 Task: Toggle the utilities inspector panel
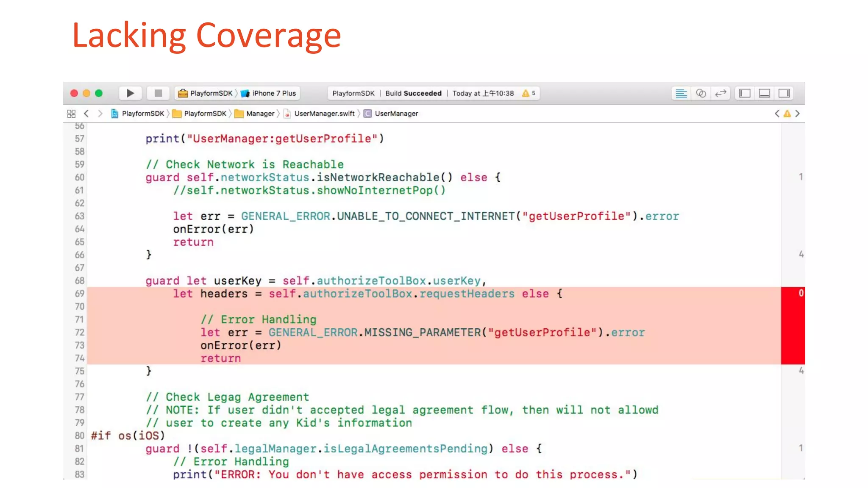tap(784, 93)
